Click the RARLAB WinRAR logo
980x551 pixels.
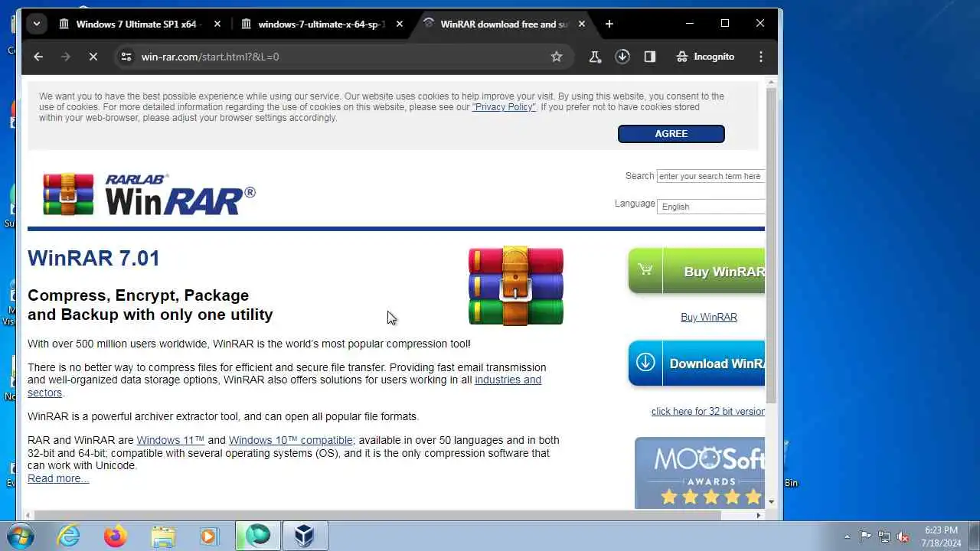coord(149,194)
